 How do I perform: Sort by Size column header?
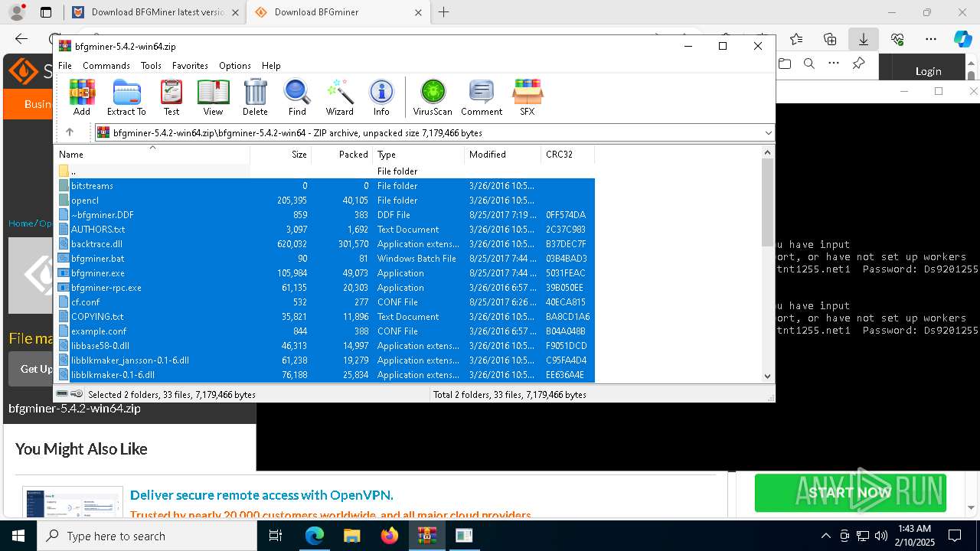280,155
